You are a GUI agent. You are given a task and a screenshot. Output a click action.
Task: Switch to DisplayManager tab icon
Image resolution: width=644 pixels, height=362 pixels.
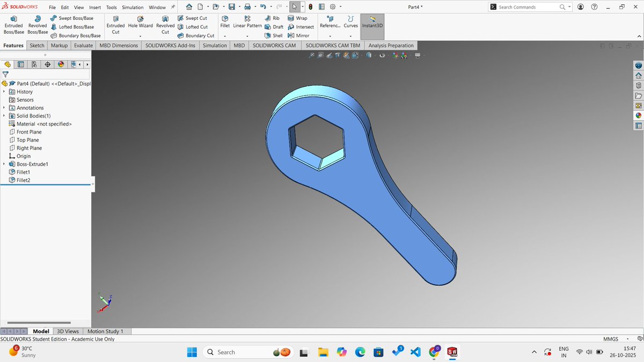[61, 64]
